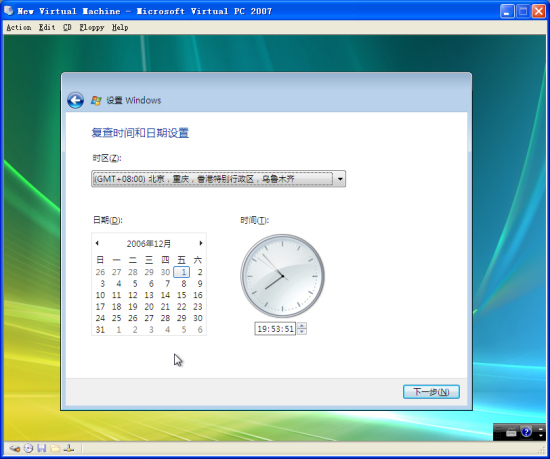Click hard disk activity icon in status bar
Image resolution: width=550 pixels, height=459 pixels.
14,448
